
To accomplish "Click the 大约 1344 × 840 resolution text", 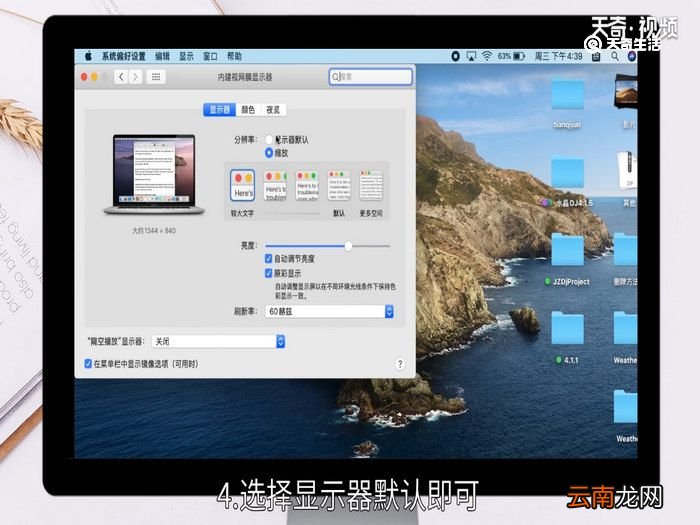I will coord(154,231).
